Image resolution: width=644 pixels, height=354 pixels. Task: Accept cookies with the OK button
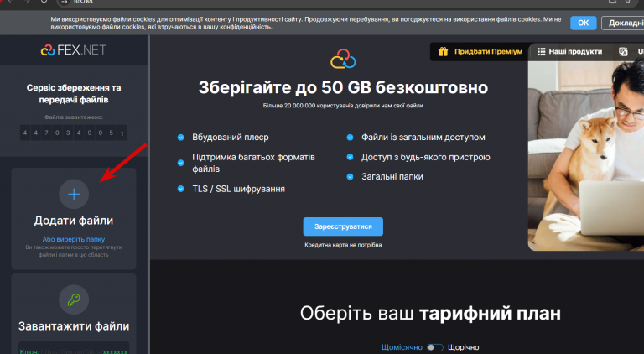[584, 23]
